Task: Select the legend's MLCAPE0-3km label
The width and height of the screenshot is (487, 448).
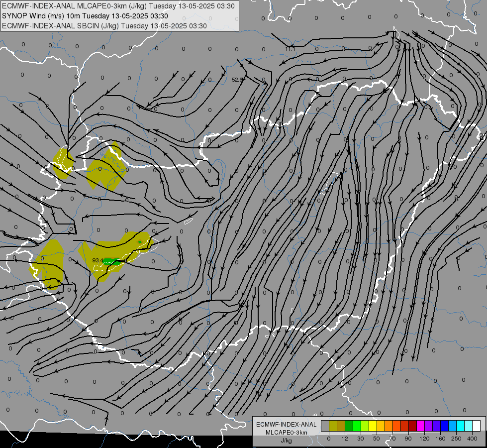Action: point(287,433)
